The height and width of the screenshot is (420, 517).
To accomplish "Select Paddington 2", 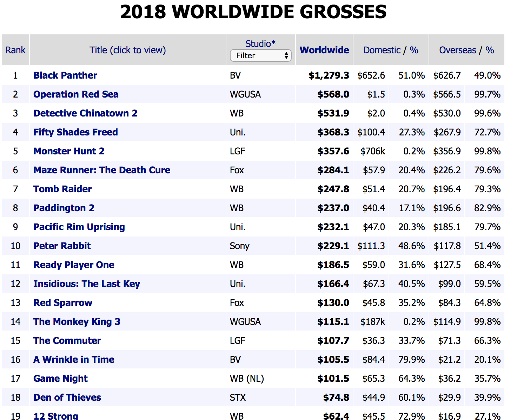I will [64, 208].
